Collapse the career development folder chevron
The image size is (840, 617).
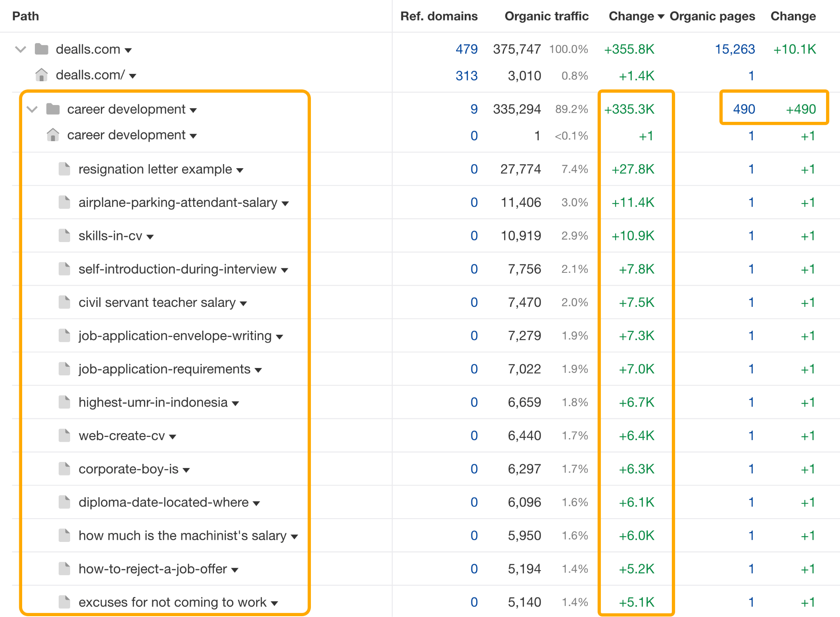point(32,110)
